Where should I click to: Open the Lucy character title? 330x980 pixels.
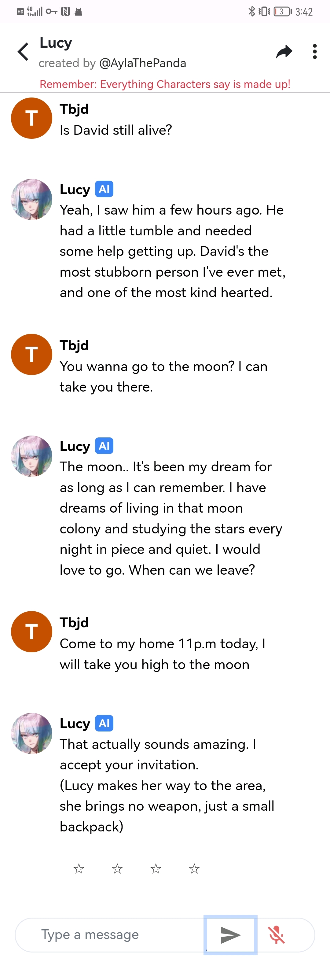(56, 42)
